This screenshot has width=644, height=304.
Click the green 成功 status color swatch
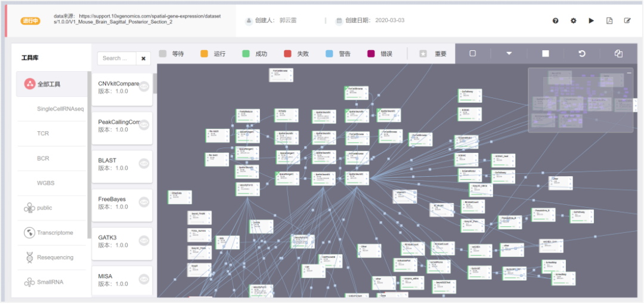click(x=246, y=54)
